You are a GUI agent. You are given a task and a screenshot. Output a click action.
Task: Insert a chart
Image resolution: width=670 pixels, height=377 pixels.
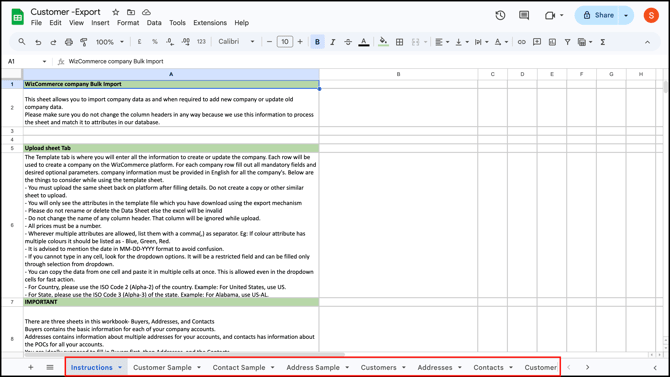coord(552,42)
